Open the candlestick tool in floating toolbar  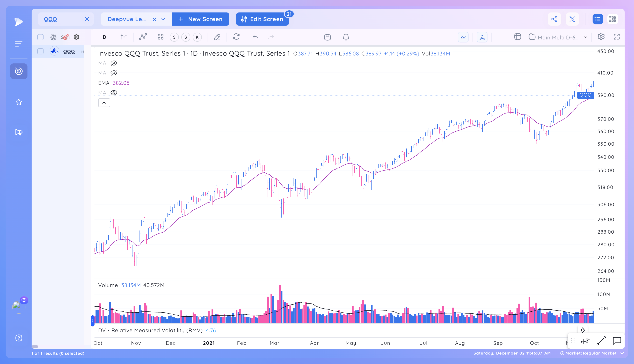[585, 341]
